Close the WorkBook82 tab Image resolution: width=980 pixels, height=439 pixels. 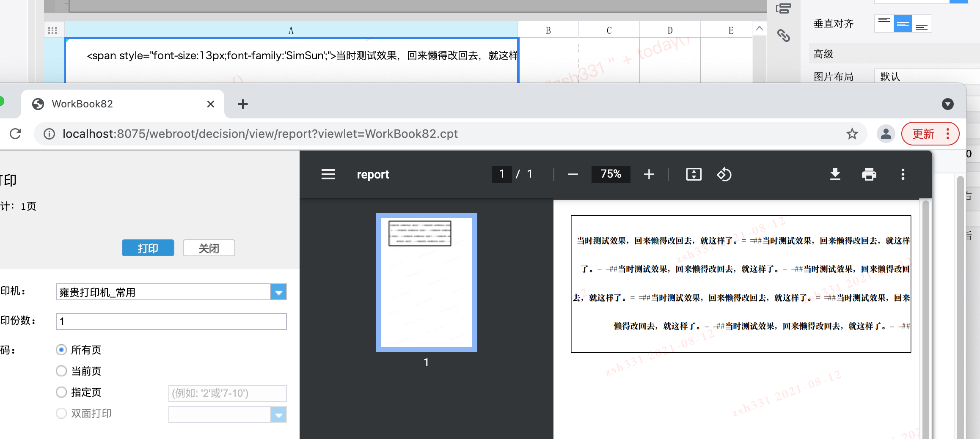tap(210, 104)
